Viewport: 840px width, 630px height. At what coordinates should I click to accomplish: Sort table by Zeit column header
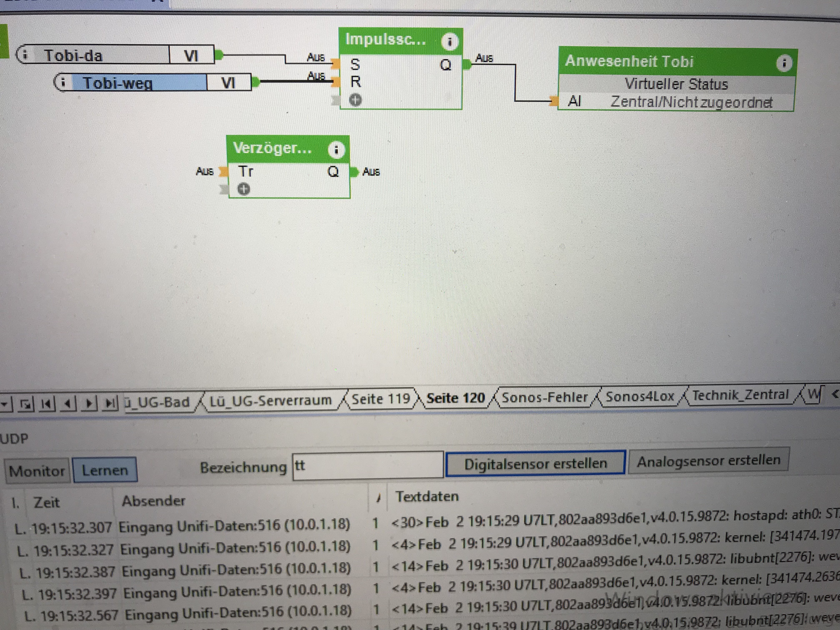47,502
